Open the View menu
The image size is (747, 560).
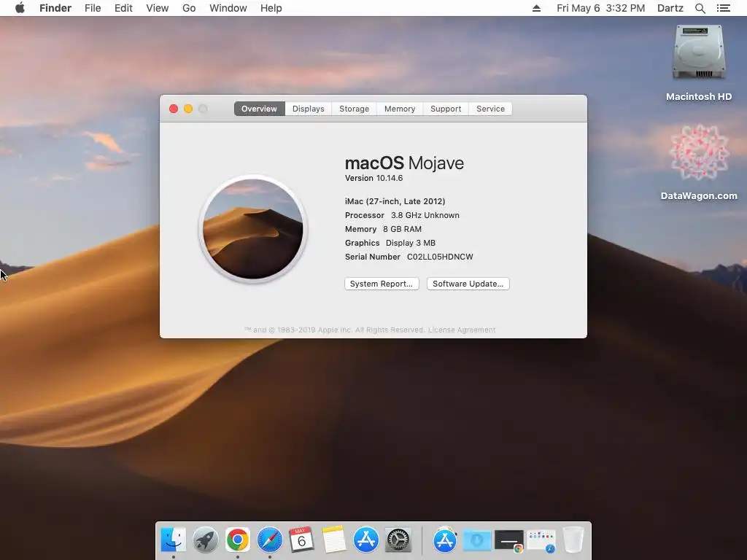pos(158,8)
